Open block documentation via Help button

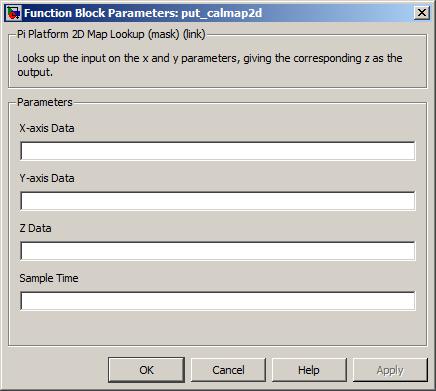click(309, 370)
